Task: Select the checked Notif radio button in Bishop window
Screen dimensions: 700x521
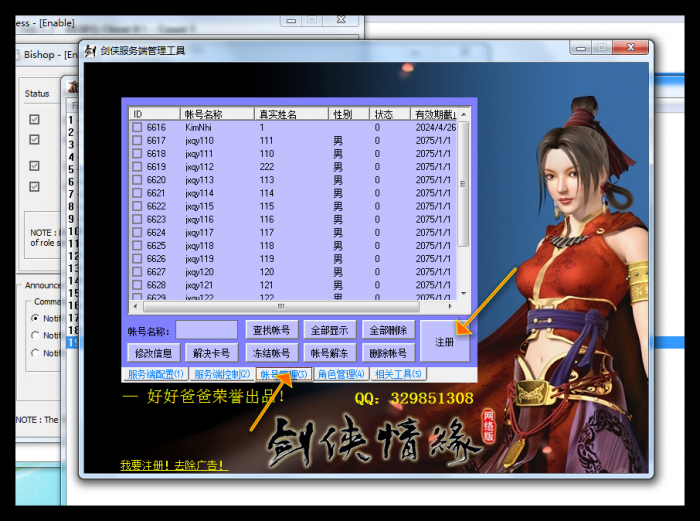Action: coord(35,318)
